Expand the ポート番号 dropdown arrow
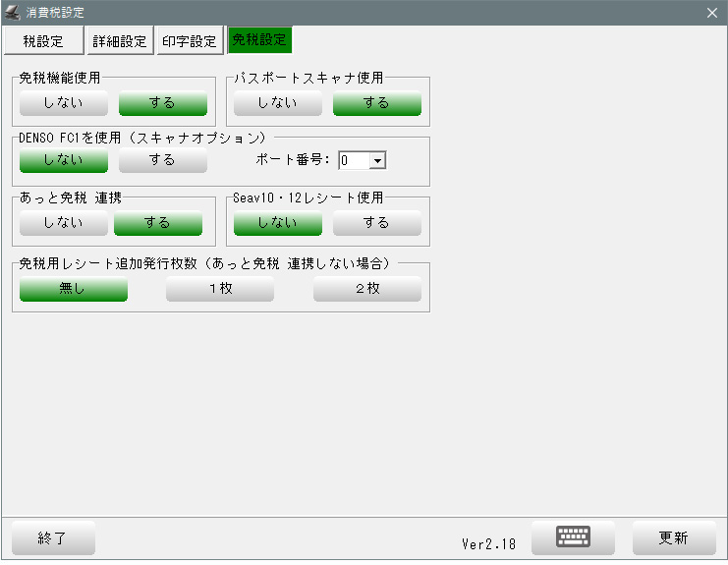The width and height of the screenshot is (728, 565). [376, 160]
